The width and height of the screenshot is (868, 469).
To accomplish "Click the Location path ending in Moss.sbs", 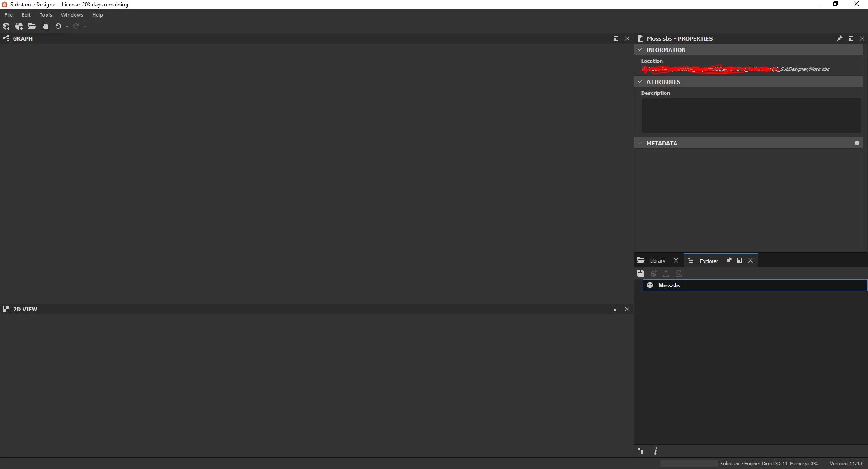I will point(735,69).
